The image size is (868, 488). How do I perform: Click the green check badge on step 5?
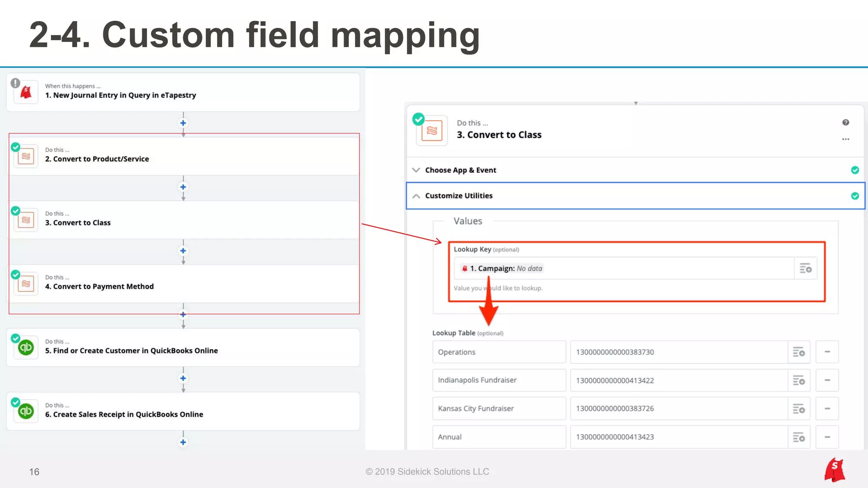pos(16,338)
